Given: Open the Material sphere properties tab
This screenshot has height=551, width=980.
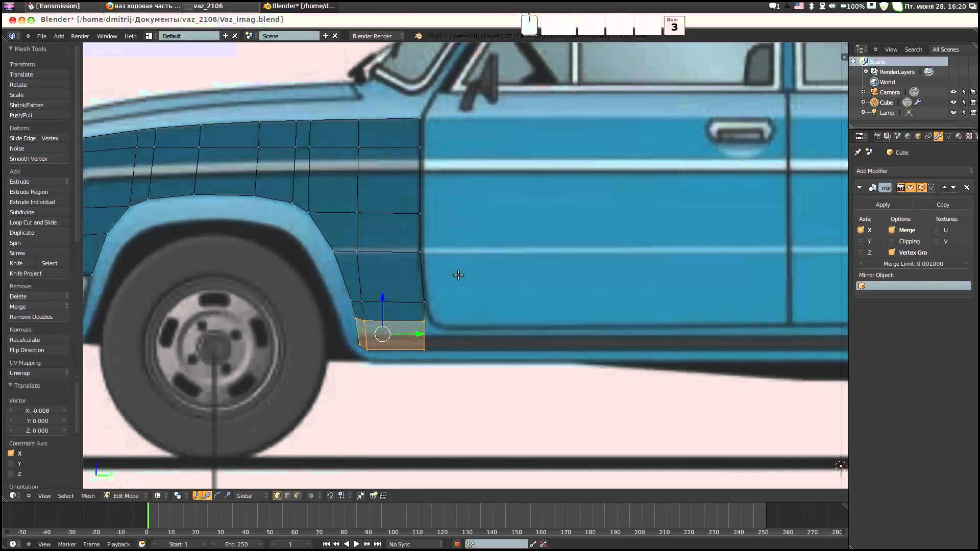Looking at the screenshot, I should click(959, 136).
